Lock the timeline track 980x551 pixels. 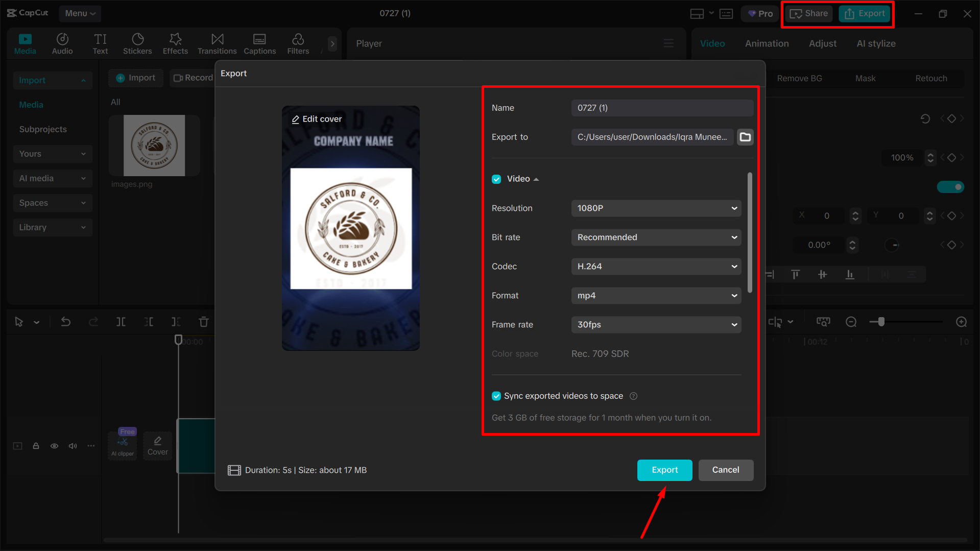[x=36, y=446]
